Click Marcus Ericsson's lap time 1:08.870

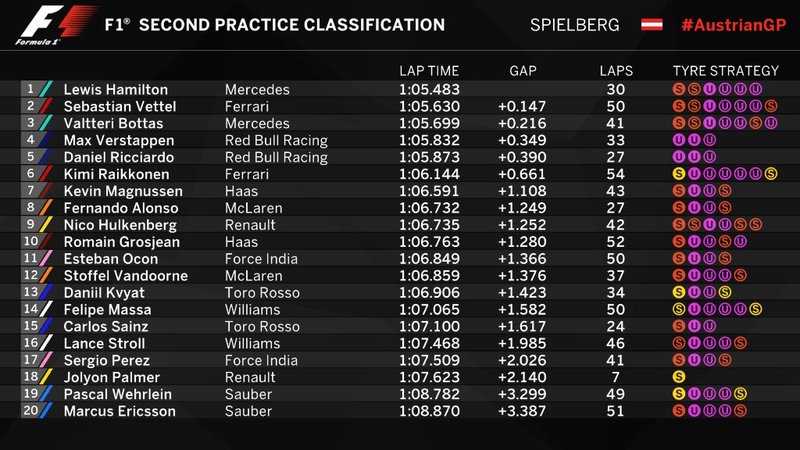429,411
